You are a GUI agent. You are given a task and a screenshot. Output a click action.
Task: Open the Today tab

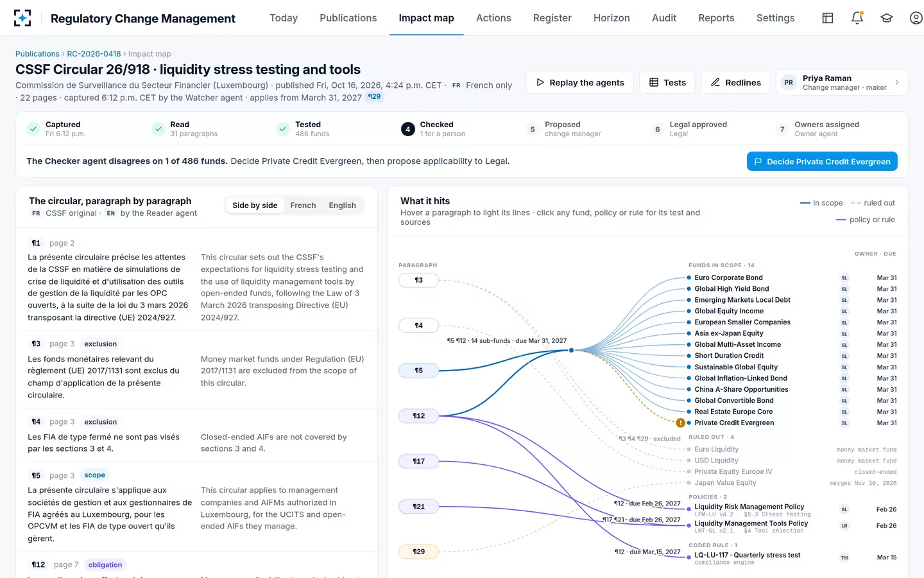284,18
